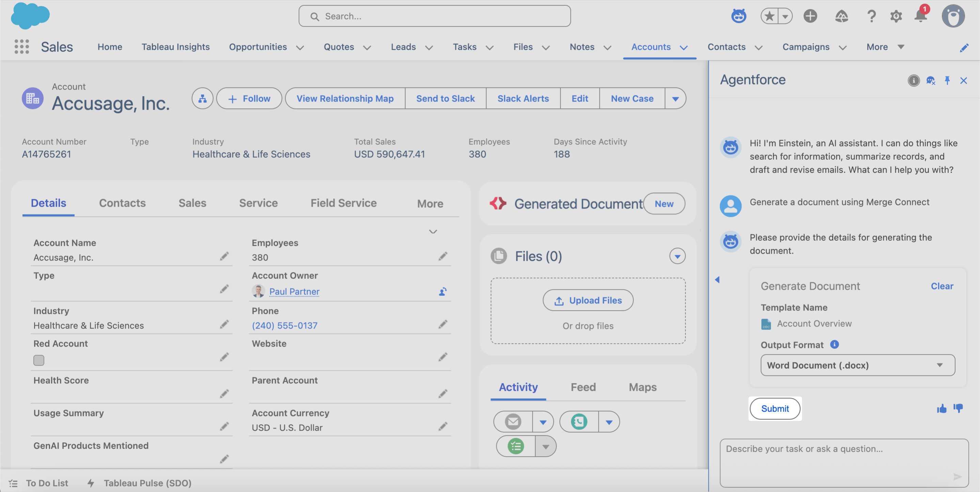Open Einstein Agentforce icon in header
980x492 pixels.
738,16
